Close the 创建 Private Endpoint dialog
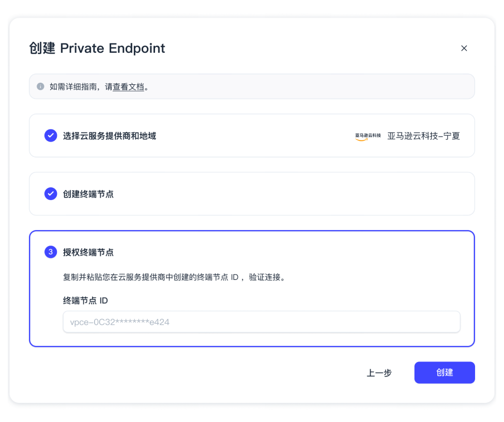 pos(464,48)
